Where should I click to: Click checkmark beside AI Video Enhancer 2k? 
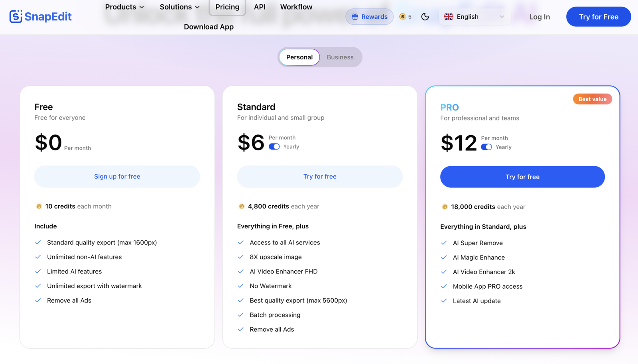444,272
